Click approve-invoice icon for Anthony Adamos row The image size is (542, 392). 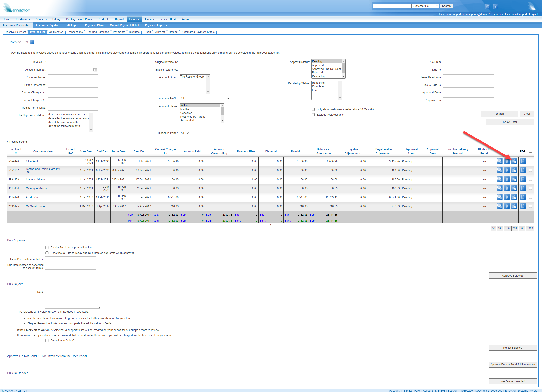514,179
